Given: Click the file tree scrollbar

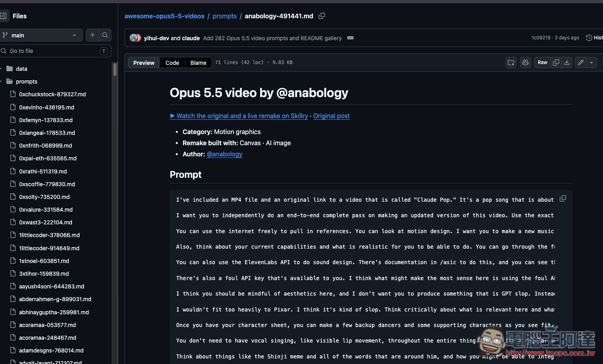Looking at the screenshot, I should click(x=115, y=69).
